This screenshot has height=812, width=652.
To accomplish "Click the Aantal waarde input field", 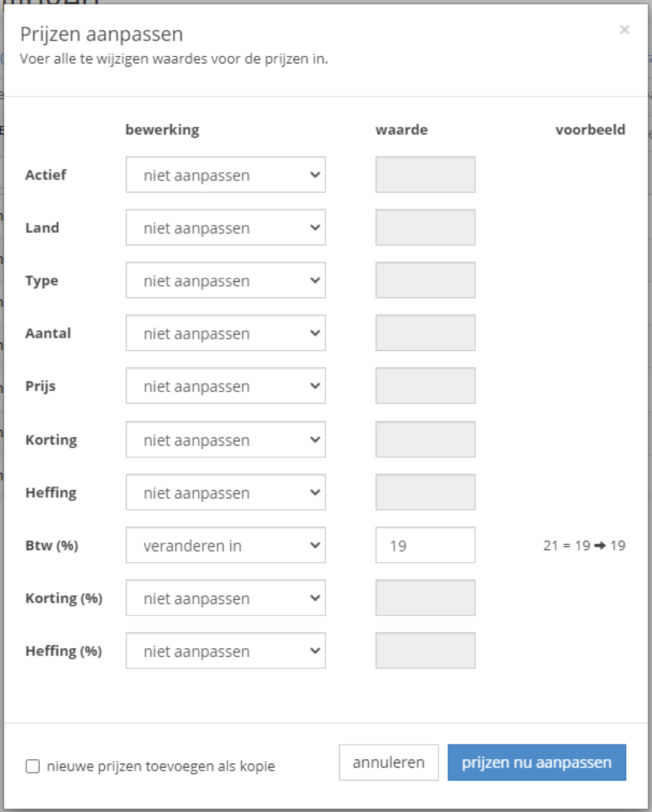I will 425,333.
